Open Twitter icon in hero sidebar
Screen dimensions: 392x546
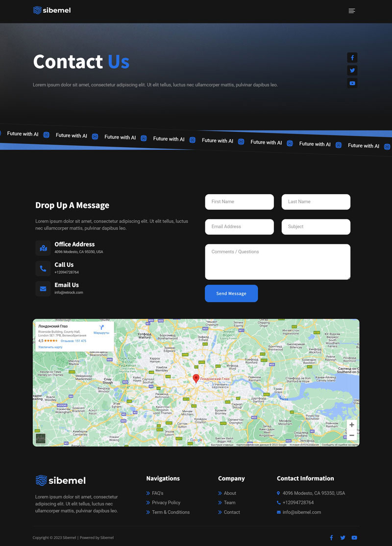point(352,70)
